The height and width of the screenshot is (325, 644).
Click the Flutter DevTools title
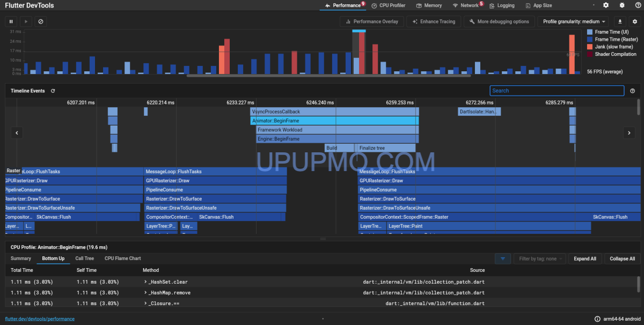(30, 5)
